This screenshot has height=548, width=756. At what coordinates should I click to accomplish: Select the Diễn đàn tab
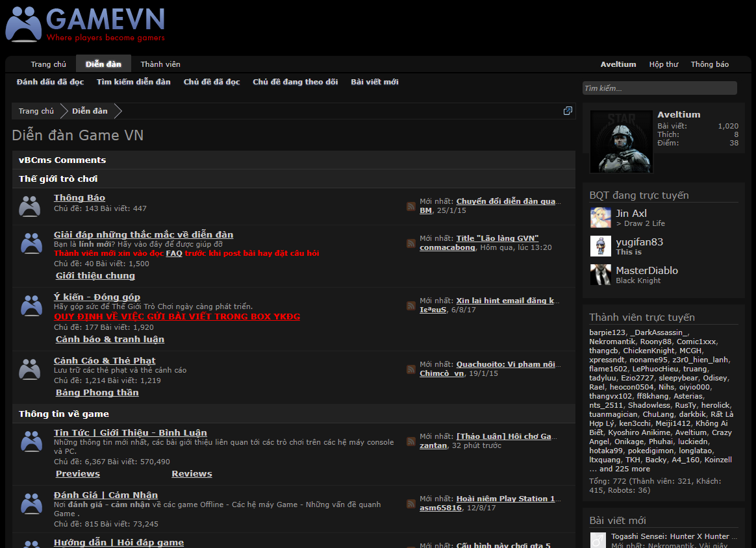(x=103, y=64)
